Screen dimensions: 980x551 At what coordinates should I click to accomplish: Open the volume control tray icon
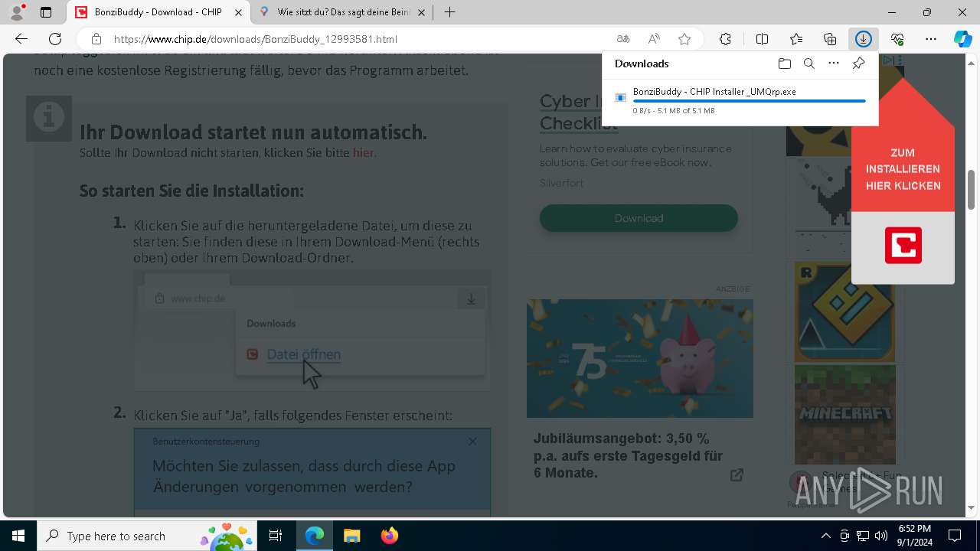[880, 536]
